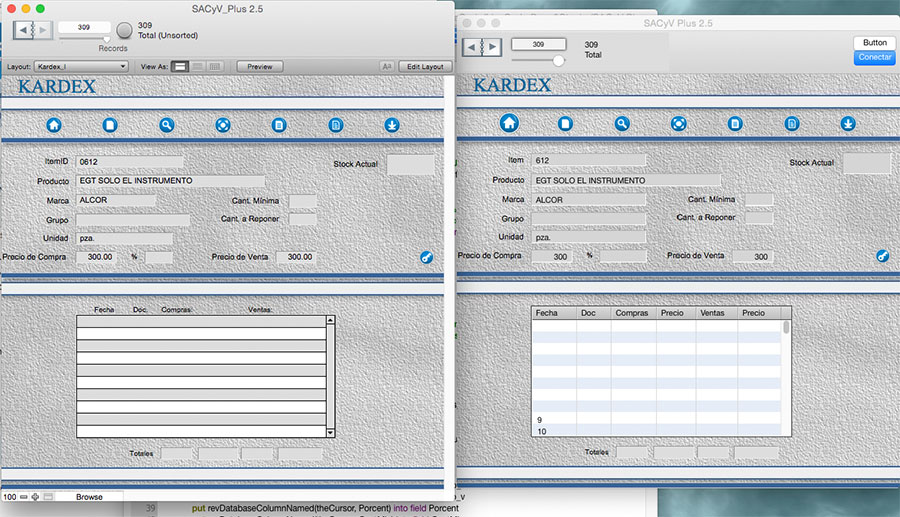Click the Ventas column header in right table

click(712, 313)
